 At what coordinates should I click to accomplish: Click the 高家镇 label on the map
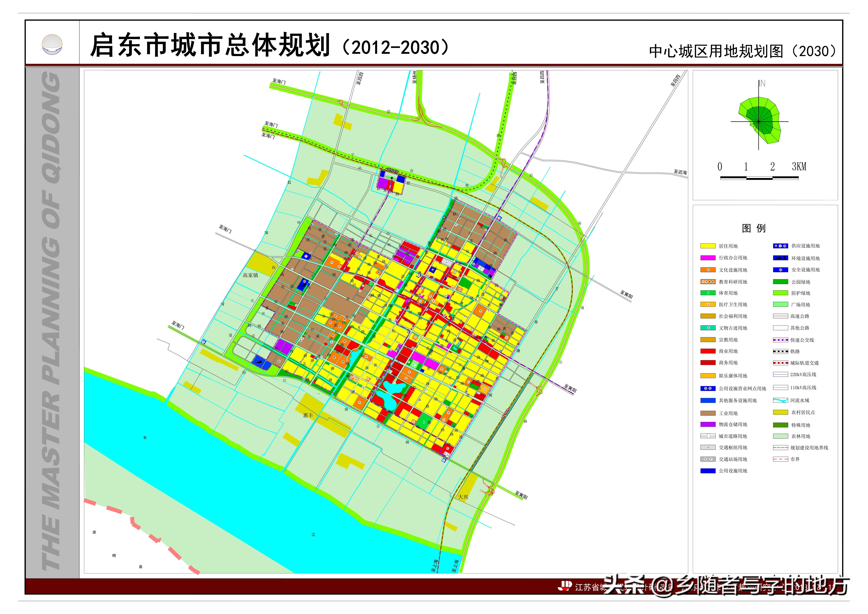tap(250, 275)
